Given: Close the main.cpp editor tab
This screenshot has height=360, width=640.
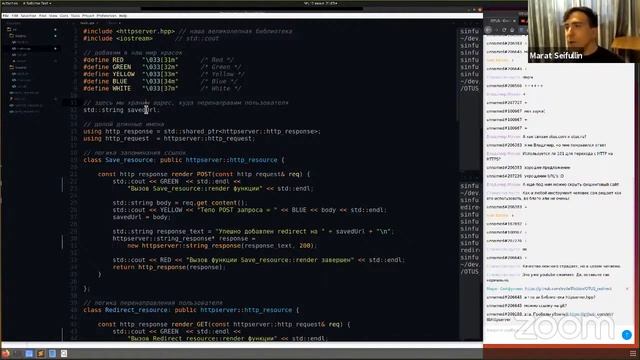Looking at the screenshot, I should click(98, 23).
